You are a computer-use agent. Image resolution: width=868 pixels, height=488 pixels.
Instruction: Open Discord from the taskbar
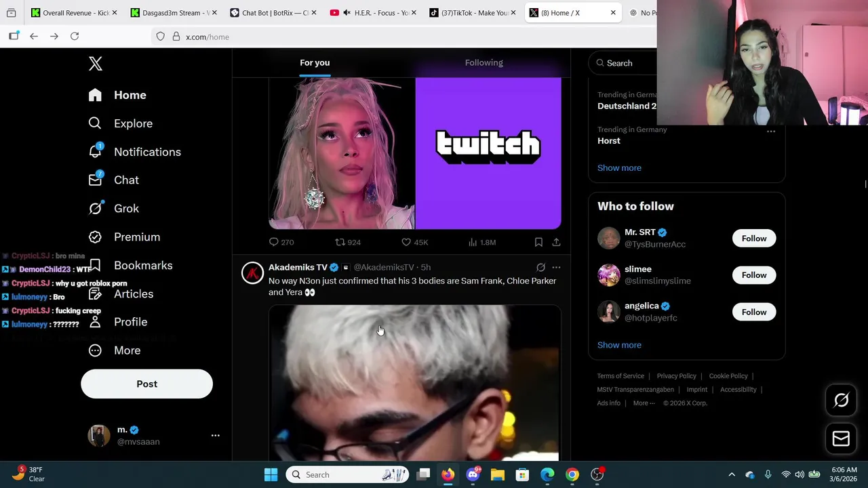click(473, 474)
